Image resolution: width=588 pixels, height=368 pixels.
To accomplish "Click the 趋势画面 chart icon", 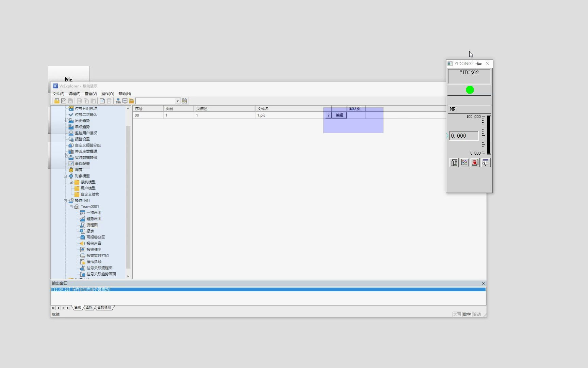I will 82,219.
